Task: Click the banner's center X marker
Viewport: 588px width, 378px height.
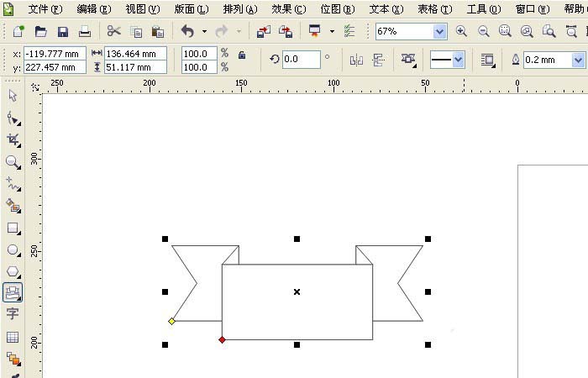Action: point(297,291)
